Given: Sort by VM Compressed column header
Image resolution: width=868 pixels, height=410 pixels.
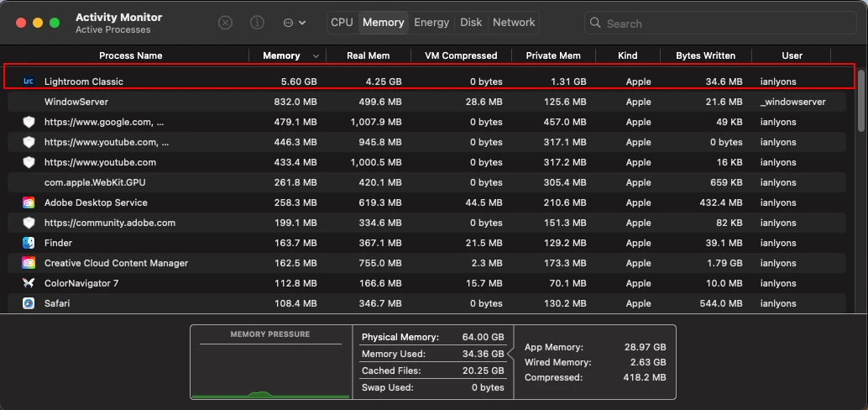Looking at the screenshot, I should click(x=461, y=55).
